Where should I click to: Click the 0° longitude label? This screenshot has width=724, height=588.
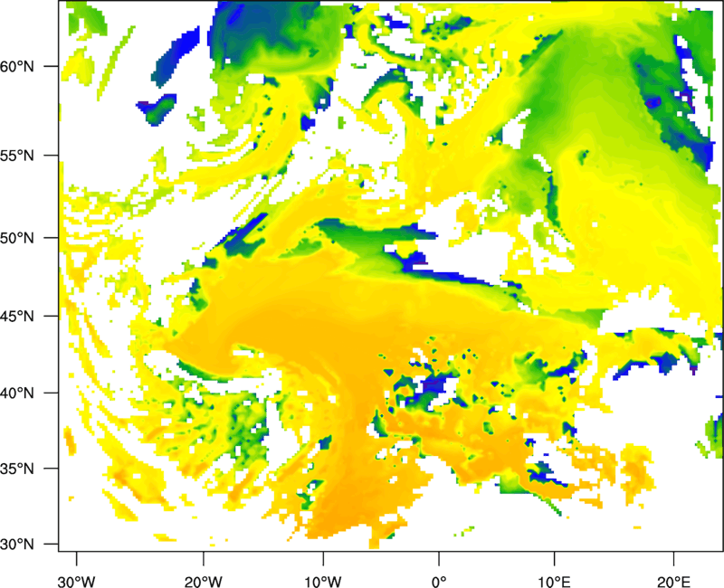coord(439,582)
